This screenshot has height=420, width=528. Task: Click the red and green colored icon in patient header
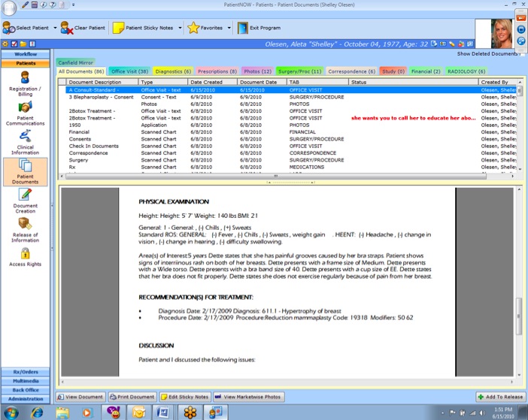(461, 44)
